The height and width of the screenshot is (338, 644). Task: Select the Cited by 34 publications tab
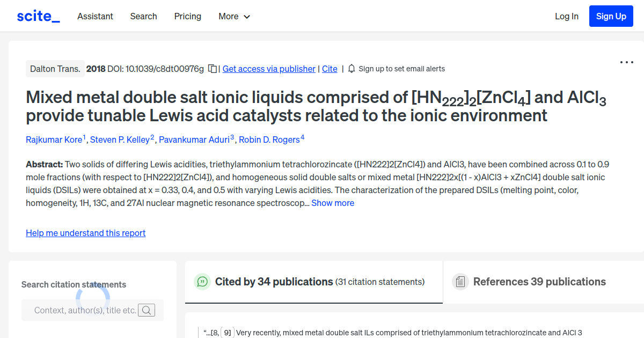[x=274, y=281]
